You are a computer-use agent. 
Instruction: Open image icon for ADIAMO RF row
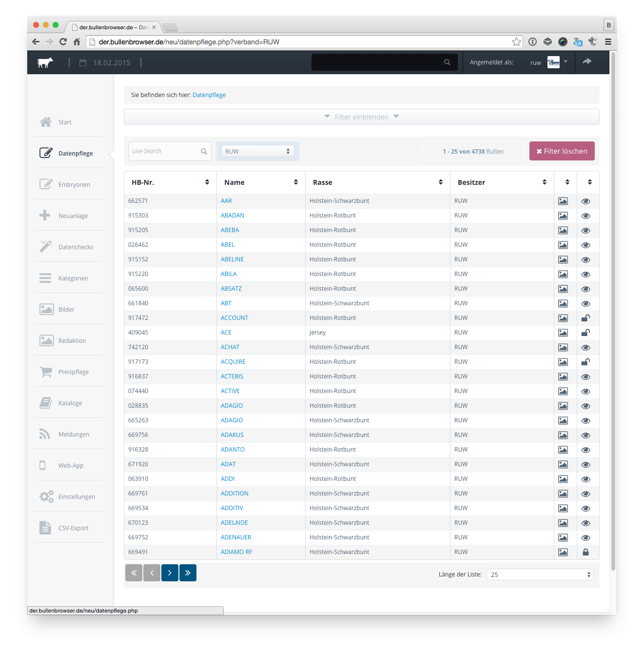point(563,552)
